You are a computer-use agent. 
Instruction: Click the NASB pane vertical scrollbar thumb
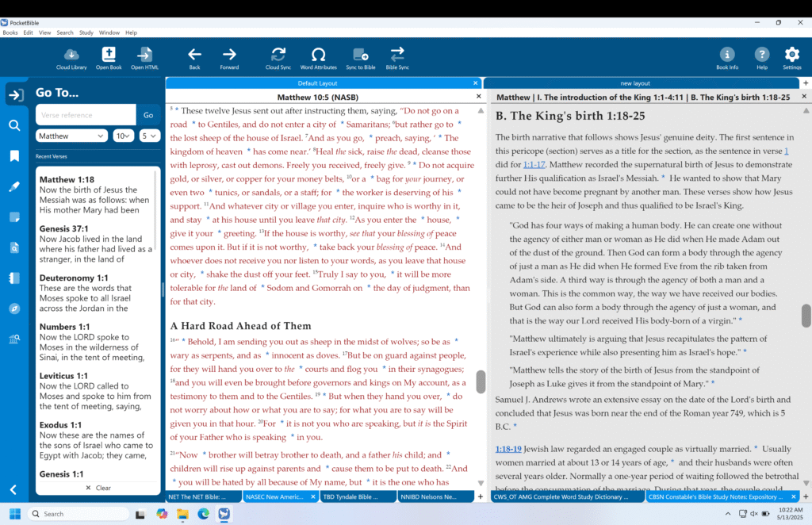[x=481, y=381]
